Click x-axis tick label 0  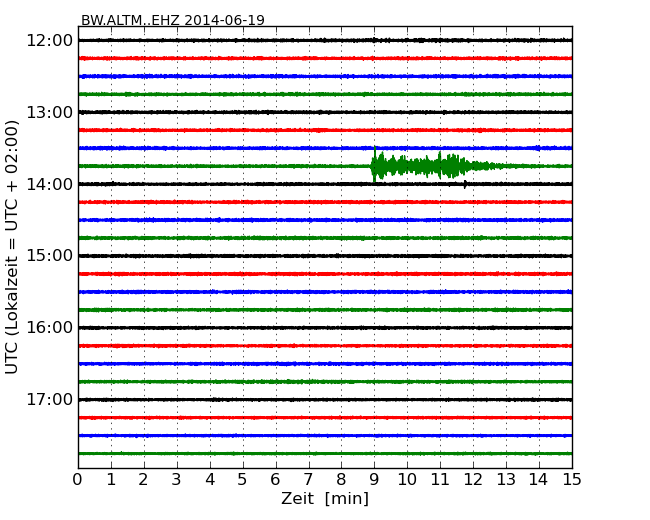click(x=78, y=480)
